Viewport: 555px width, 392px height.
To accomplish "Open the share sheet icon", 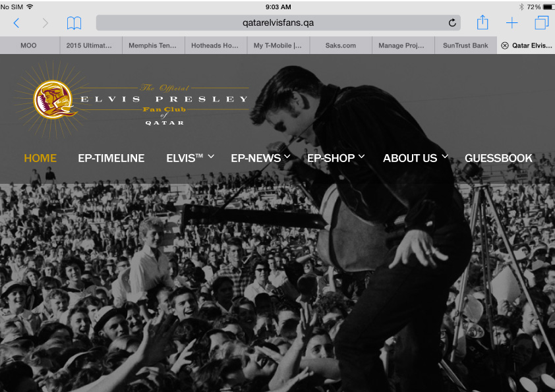I will tap(482, 22).
